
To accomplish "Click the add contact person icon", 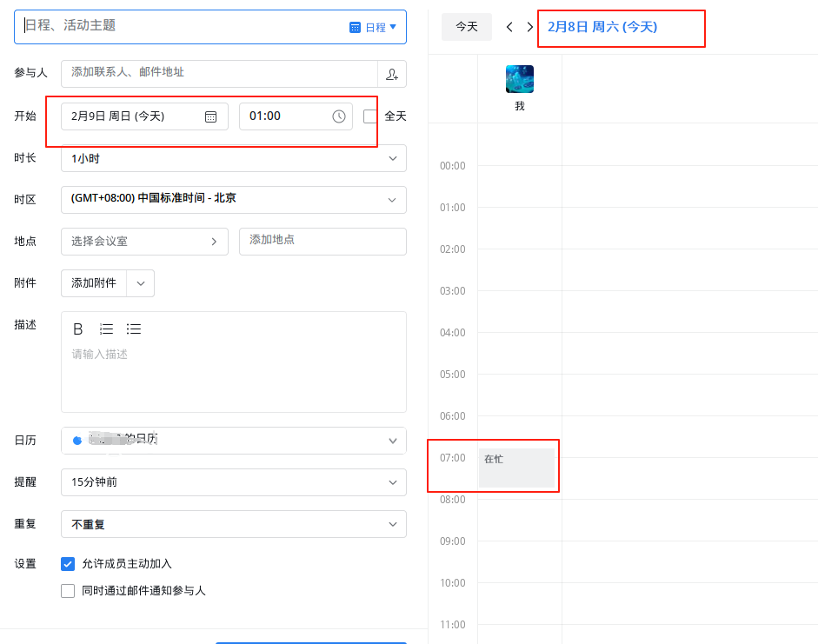I will [392, 74].
